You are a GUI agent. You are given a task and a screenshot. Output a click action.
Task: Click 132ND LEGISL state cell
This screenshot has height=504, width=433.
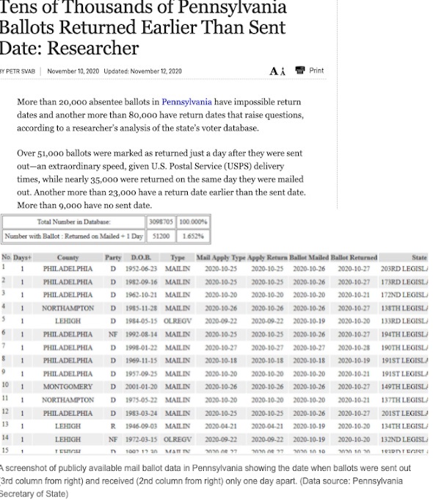404,439
